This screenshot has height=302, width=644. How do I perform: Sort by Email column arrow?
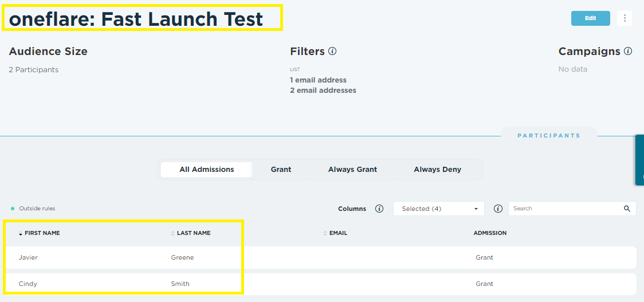325,233
